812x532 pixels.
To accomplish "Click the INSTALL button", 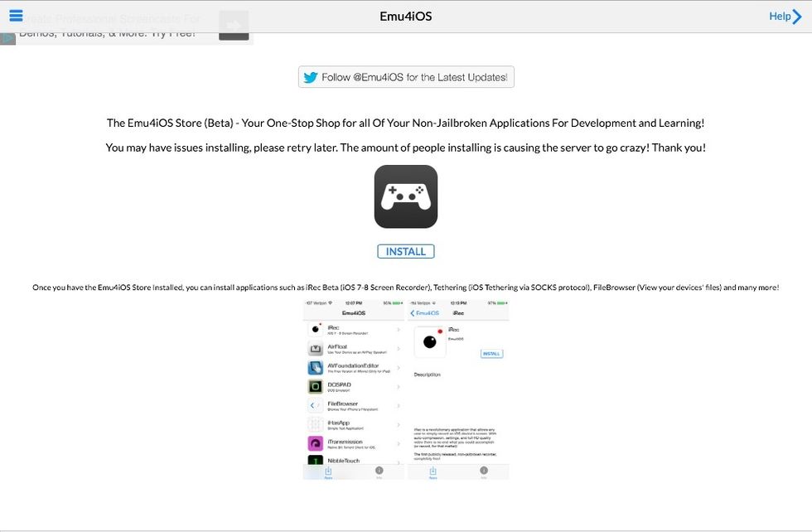I will coord(406,251).
